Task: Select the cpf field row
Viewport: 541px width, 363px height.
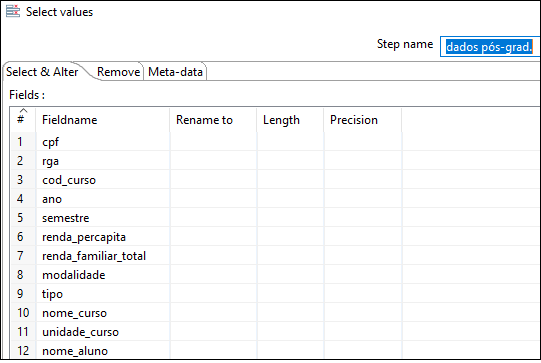Action: pos(275,141)
